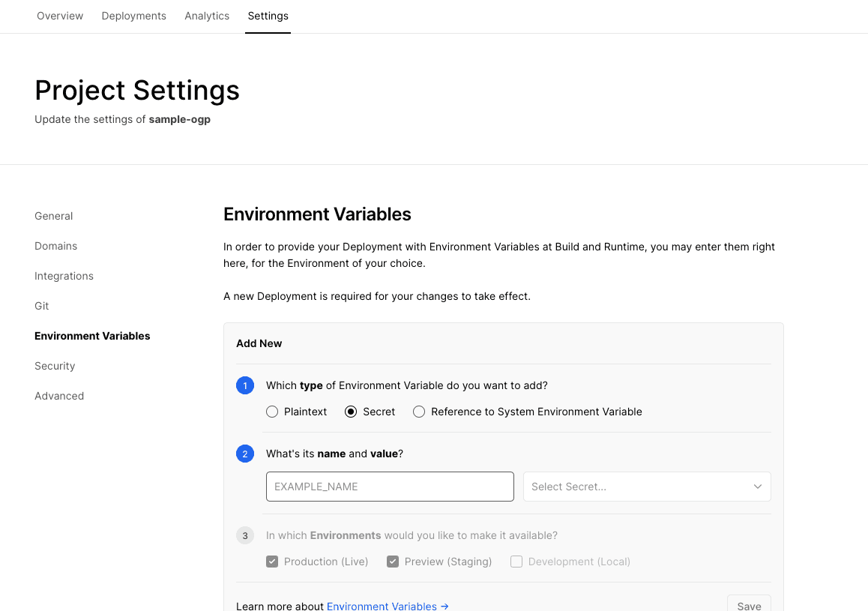Open the Environment Variables docs link

tap(388, 606)
